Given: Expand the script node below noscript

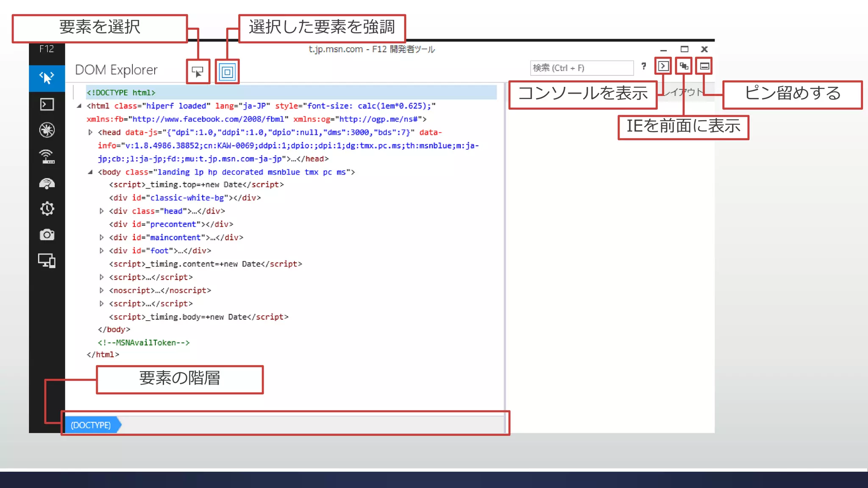Looking at the screenshot, I should [101, 303].
